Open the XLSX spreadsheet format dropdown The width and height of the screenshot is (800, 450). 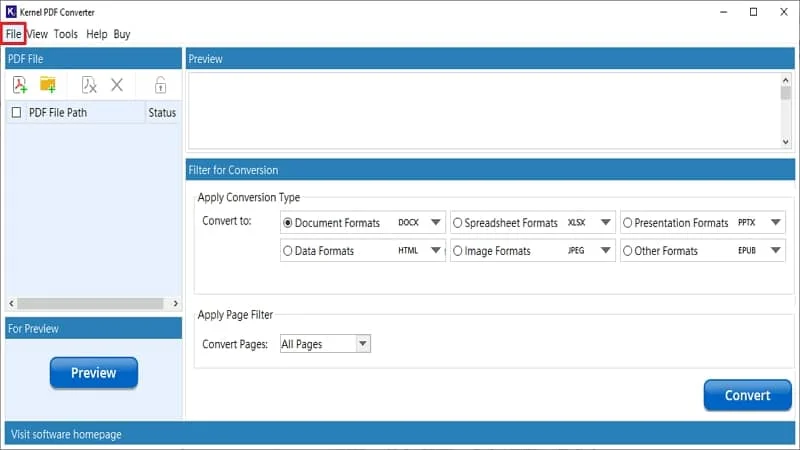606,222
